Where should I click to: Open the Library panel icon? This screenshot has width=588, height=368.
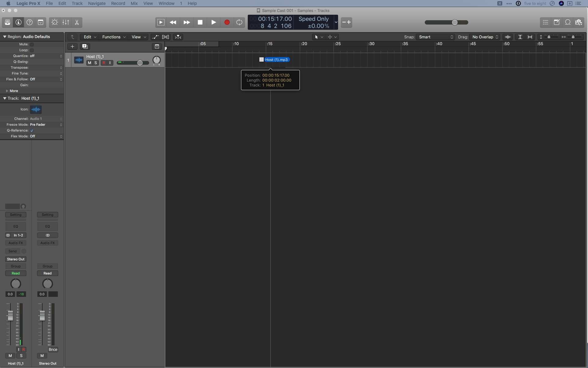(8, 22)
